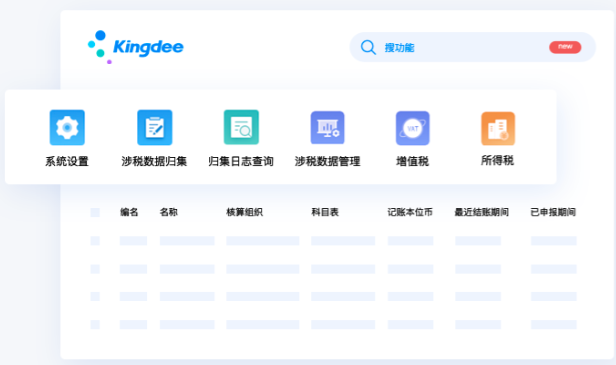This screenshot has width=616, height=365.
Task: Click the 记账本位币 column header
Action: [410, 212]
